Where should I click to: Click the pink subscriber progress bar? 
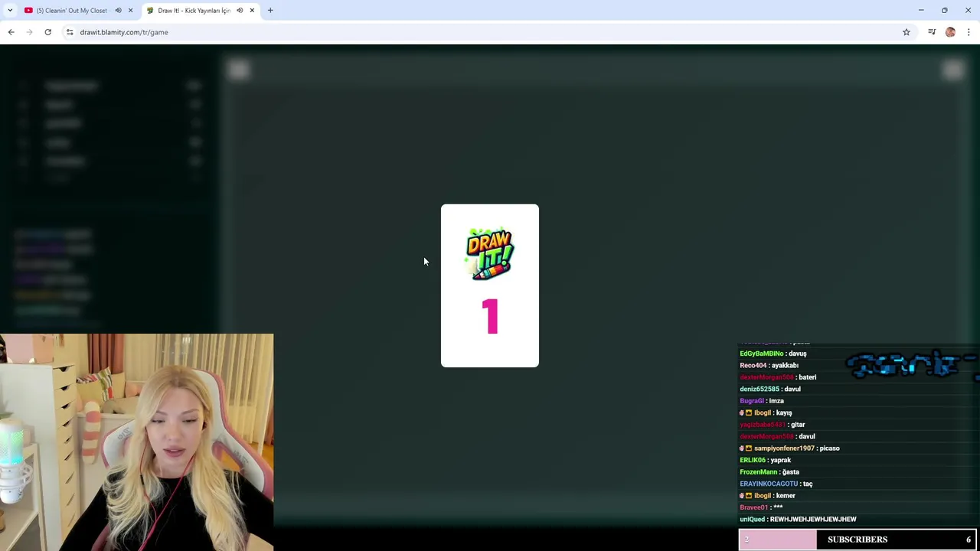(778, 540)
